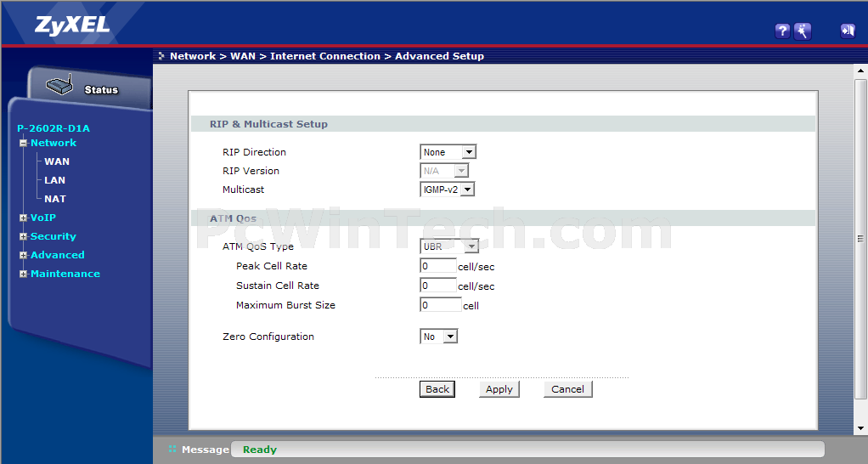Click the Peak Cell Rate field
Image resolution: width=868 pixels, height=464 pixels.
pos(438,266)
